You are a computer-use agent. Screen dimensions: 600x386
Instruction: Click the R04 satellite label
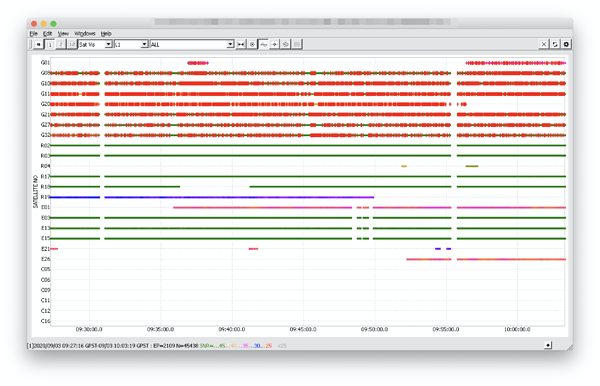pos(45,166)
